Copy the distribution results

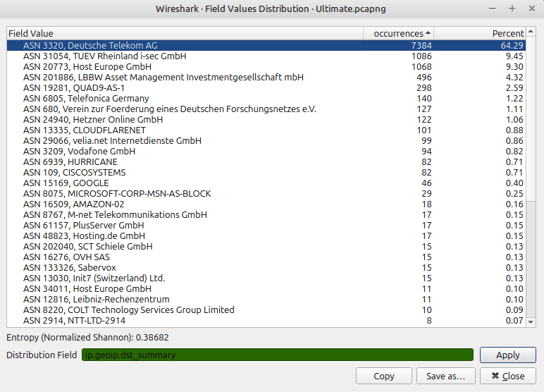click(x=384, y=376)
